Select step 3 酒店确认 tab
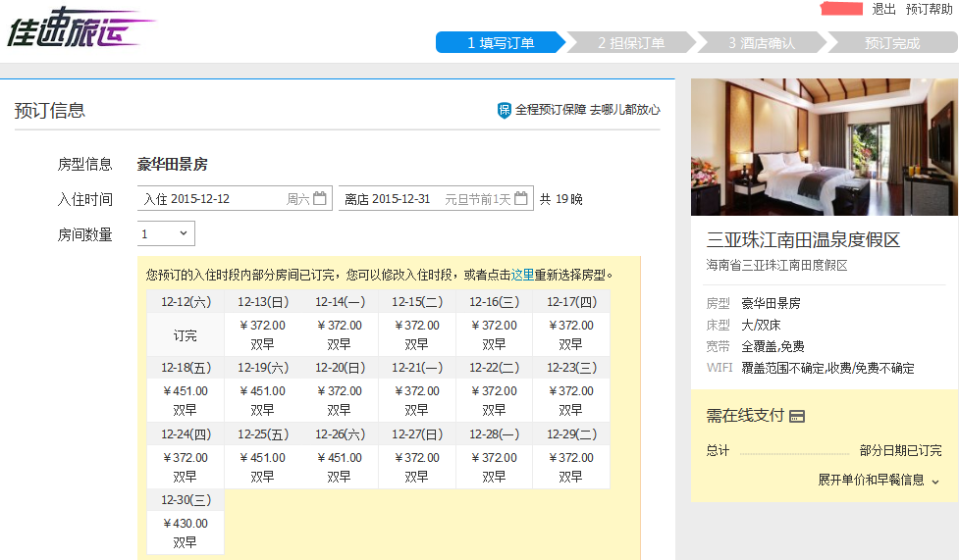 click(x=761, y=43)
